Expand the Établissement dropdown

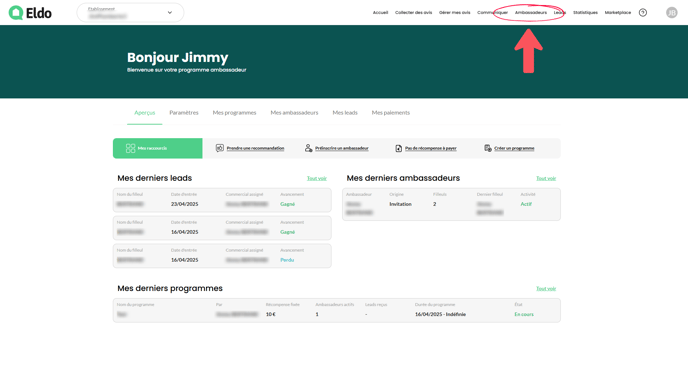click(x=130, y=13)
